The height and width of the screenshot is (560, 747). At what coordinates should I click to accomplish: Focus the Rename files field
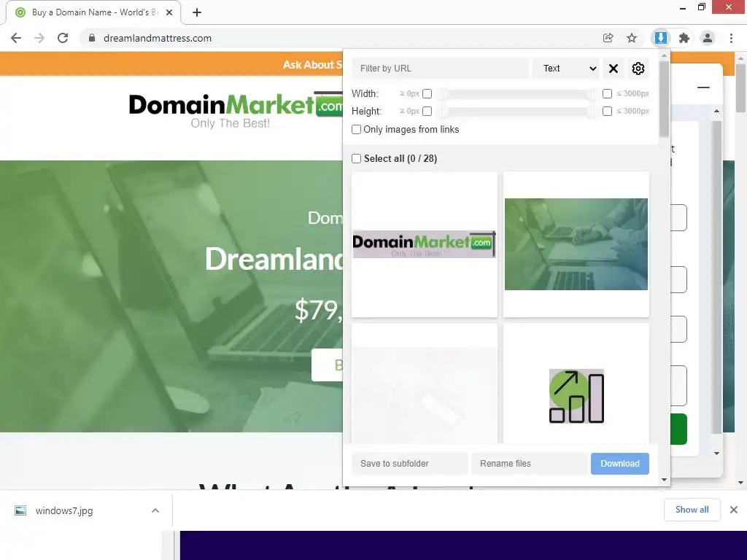[x=530, y=464]
